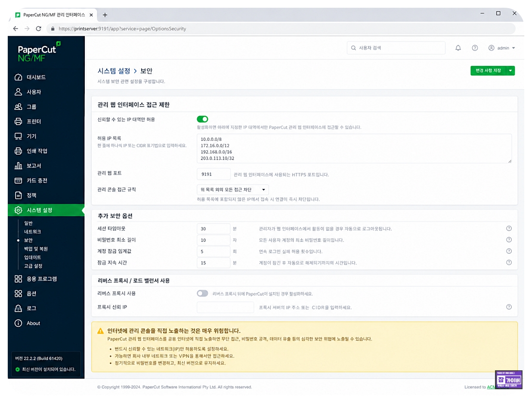Screen dimensions: 532x403
Task: Click the 계정 잠금 임계값 value field
Action: 213,251
